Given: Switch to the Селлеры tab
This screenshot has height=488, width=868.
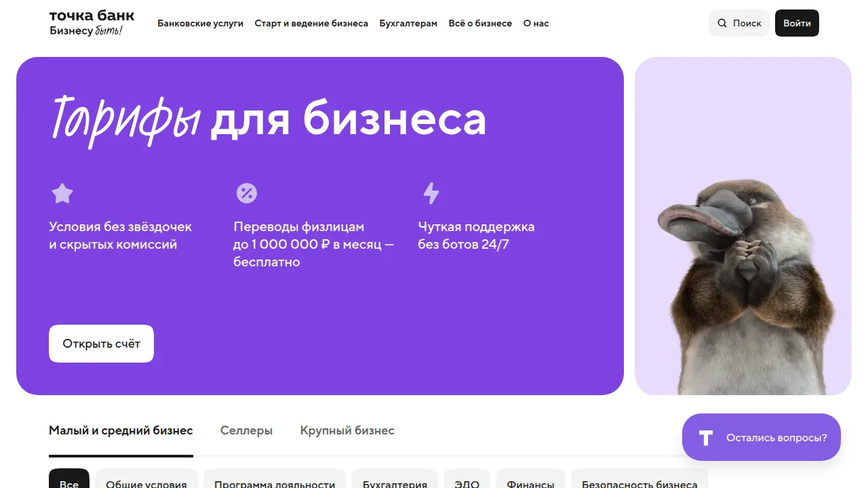Looking at the screenshot, I should [x=246, y=431].
